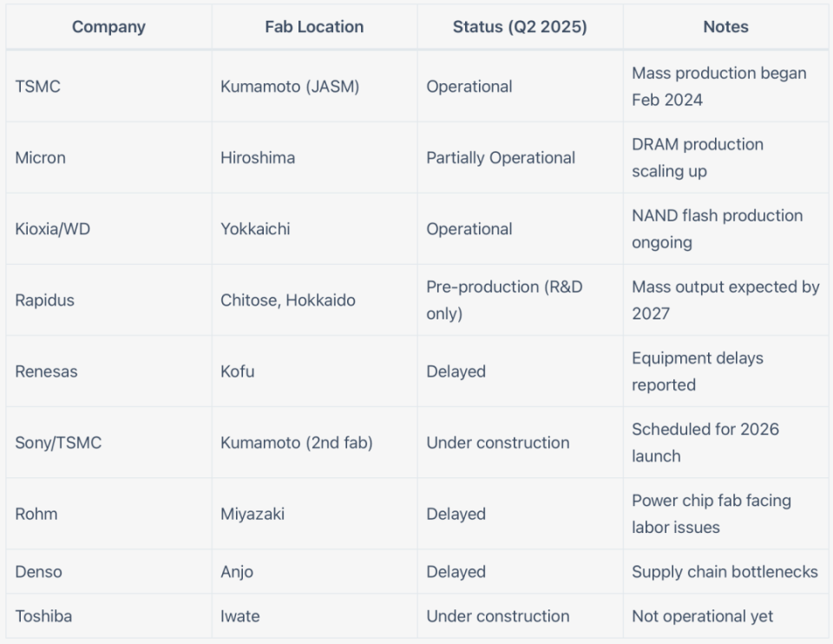Click the Company column header
This screenshot has width=833, height=644.
(108, 27)
